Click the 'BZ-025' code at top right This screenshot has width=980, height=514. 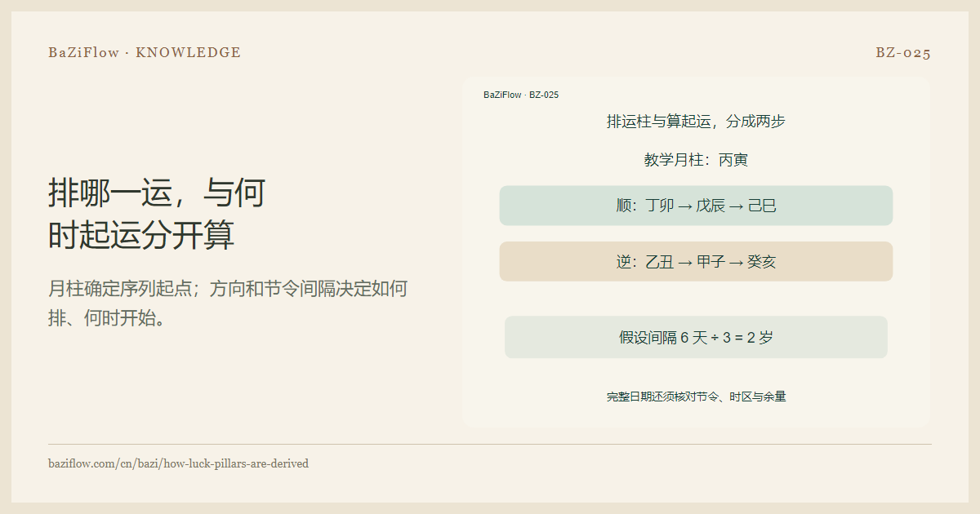pyautogui.click(x=903, y=53)
